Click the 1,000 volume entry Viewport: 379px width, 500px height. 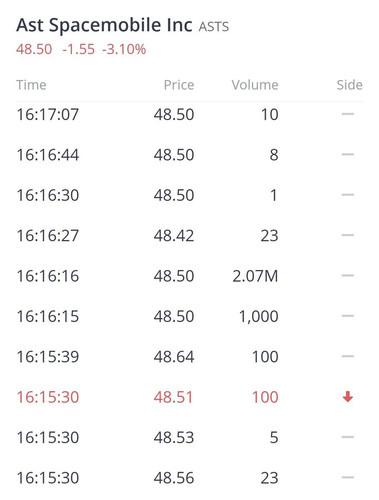259,316
